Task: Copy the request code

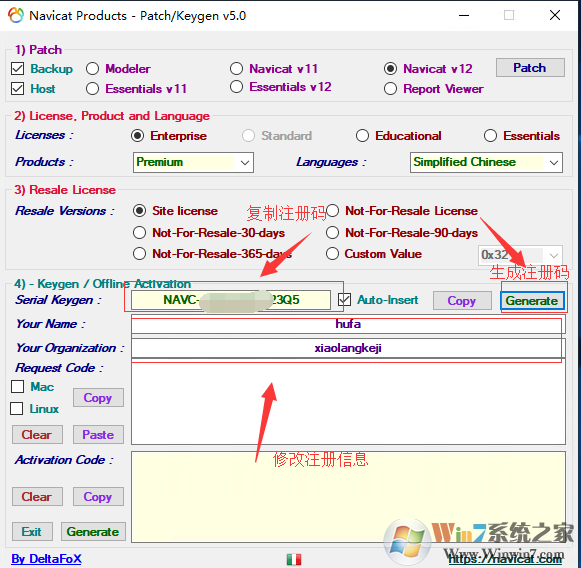Action: [98, 398]
